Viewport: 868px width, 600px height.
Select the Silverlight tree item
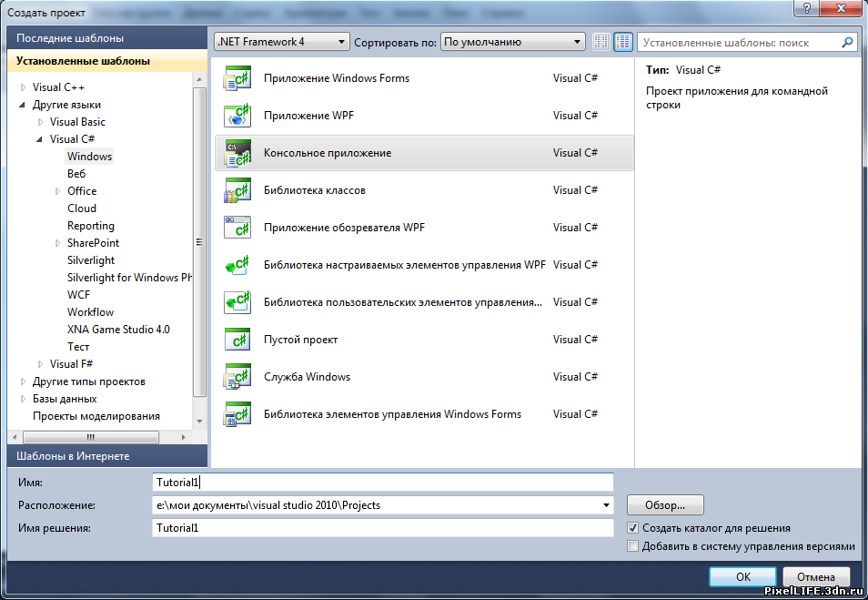coord(91,260)
